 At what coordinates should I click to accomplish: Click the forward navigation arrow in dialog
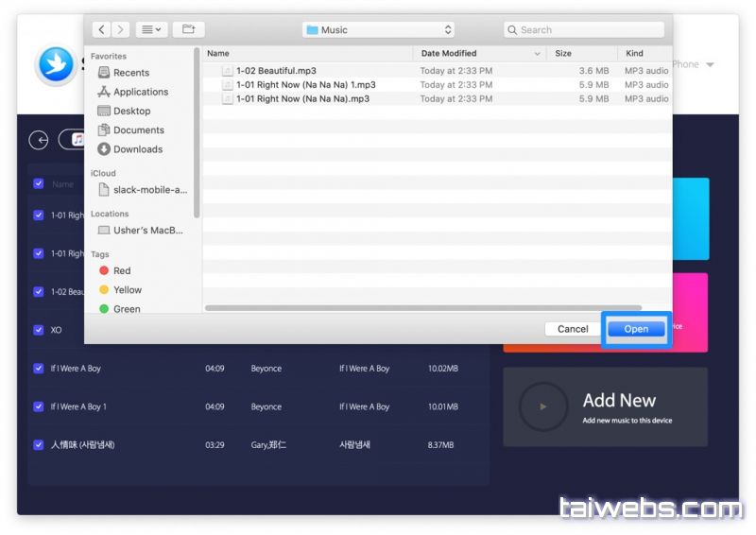[119, 30]
